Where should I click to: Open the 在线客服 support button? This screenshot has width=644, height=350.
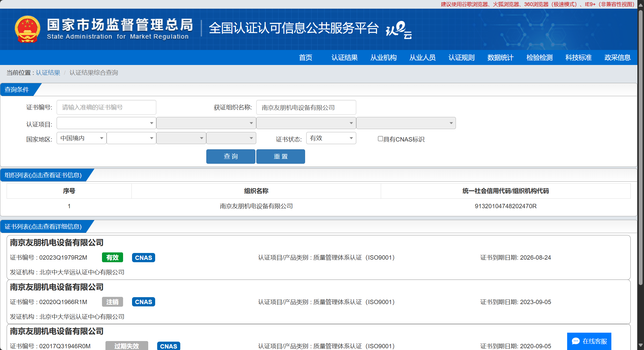point(589,341)
